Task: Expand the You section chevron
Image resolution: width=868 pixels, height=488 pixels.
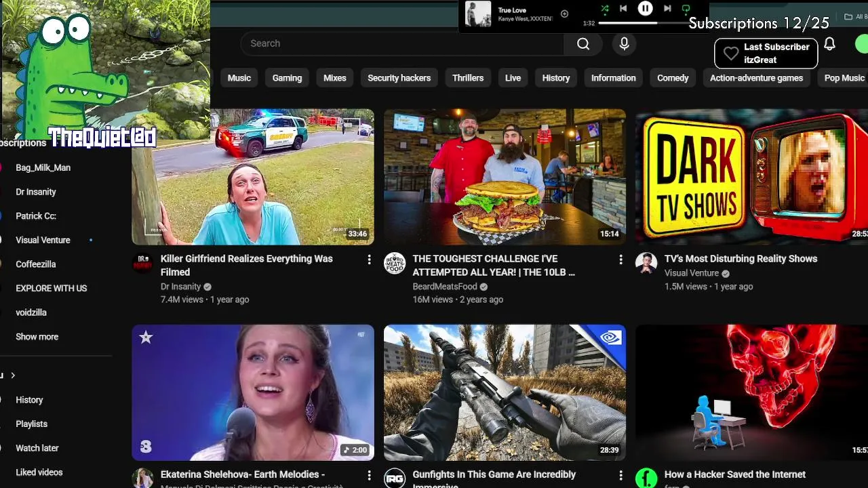Action: click(13, 375)
